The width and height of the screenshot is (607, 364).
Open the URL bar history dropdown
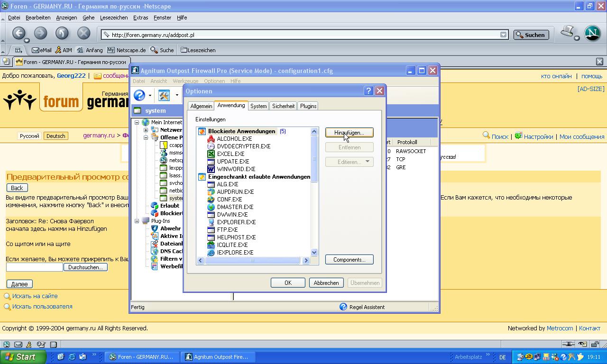(503, 35)
